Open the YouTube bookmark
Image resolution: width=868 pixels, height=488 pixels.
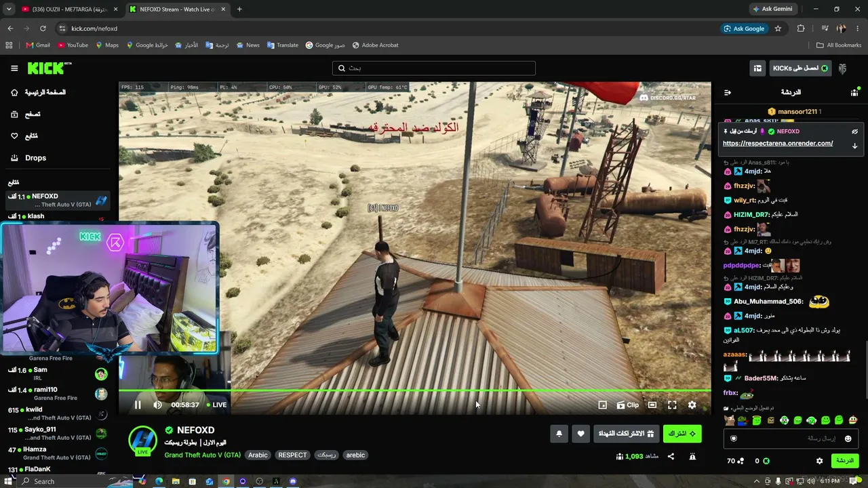coord(73,45)
